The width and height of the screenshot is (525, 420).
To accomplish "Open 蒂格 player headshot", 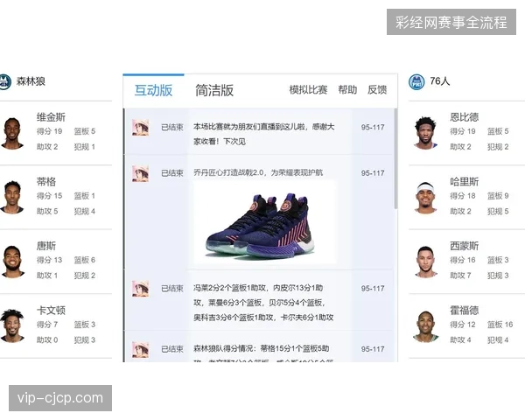I will 11,197.
